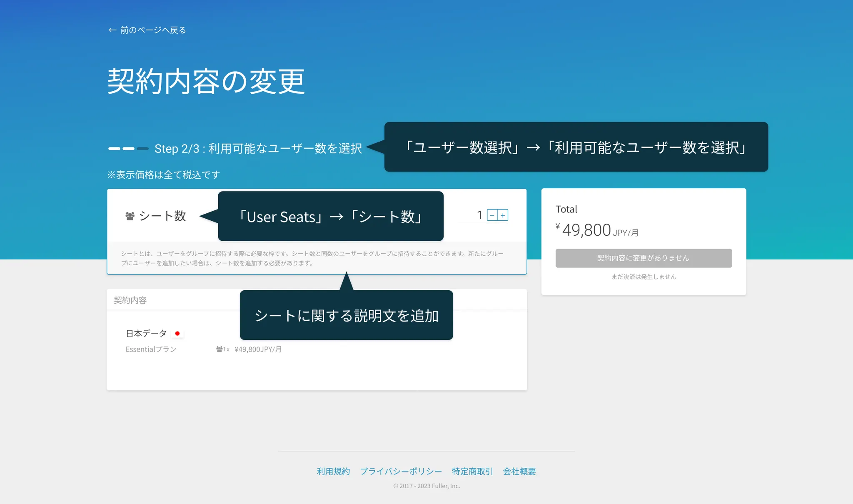
Task: Click the step progress bar indicator
Action: click(128, 148)
